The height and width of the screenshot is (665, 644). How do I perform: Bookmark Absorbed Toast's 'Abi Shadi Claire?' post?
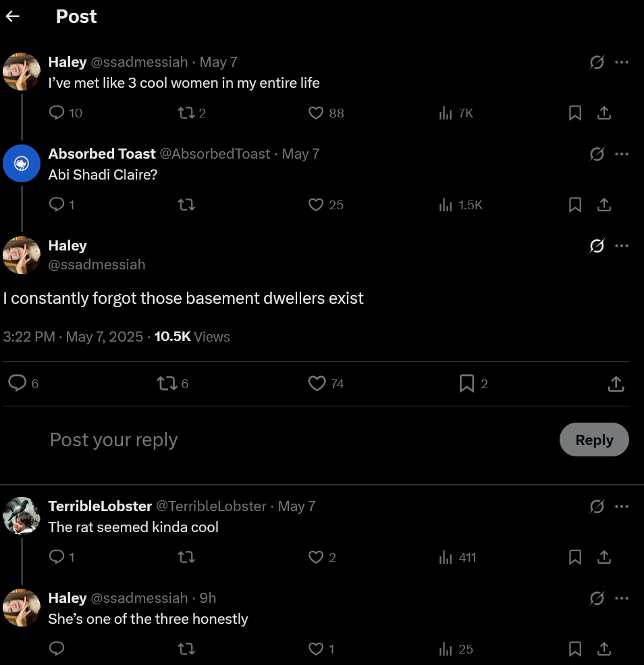coord(575,205)
